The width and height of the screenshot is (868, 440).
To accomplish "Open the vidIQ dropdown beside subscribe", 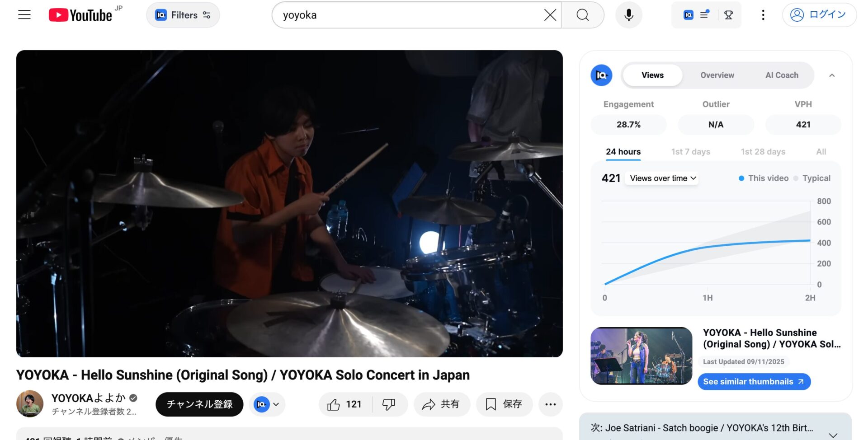I will (267, 404).
